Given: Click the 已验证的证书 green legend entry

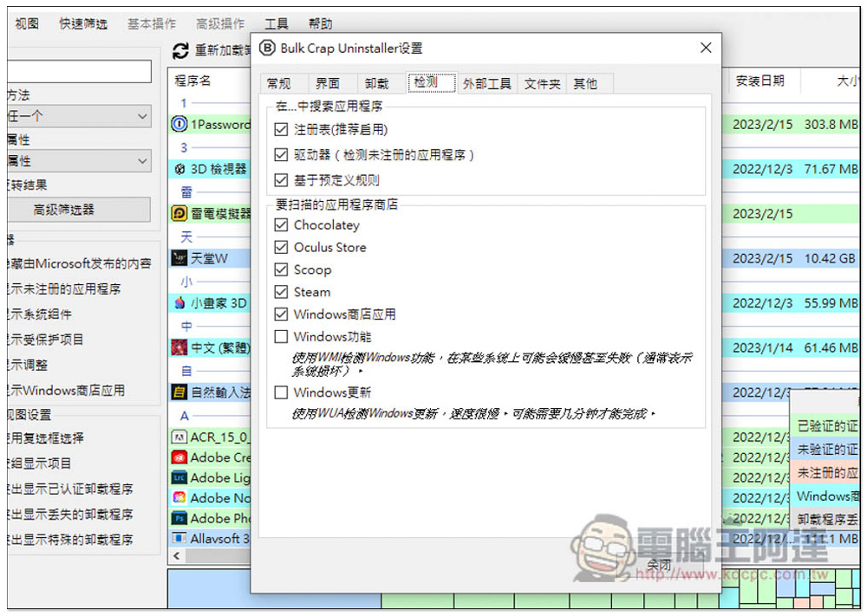Looking at the screenshot, I should pos(826,426).
